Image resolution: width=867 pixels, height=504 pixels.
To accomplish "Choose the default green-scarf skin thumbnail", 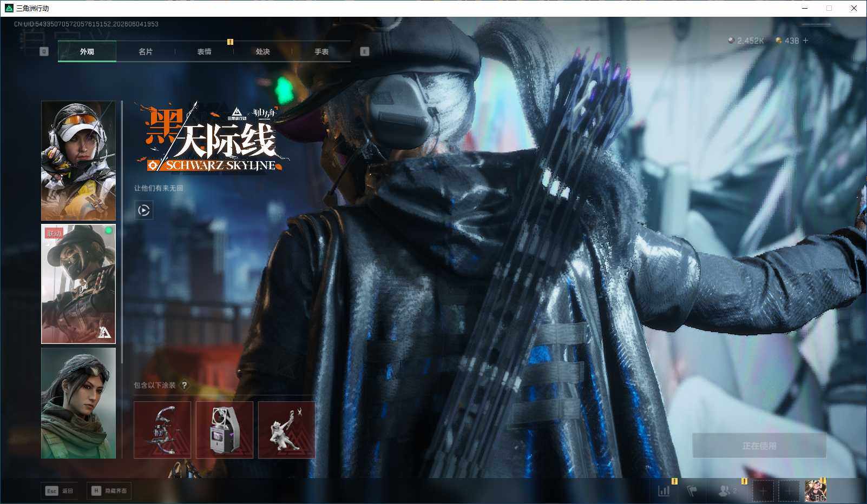I will click(x=78, y=403).
